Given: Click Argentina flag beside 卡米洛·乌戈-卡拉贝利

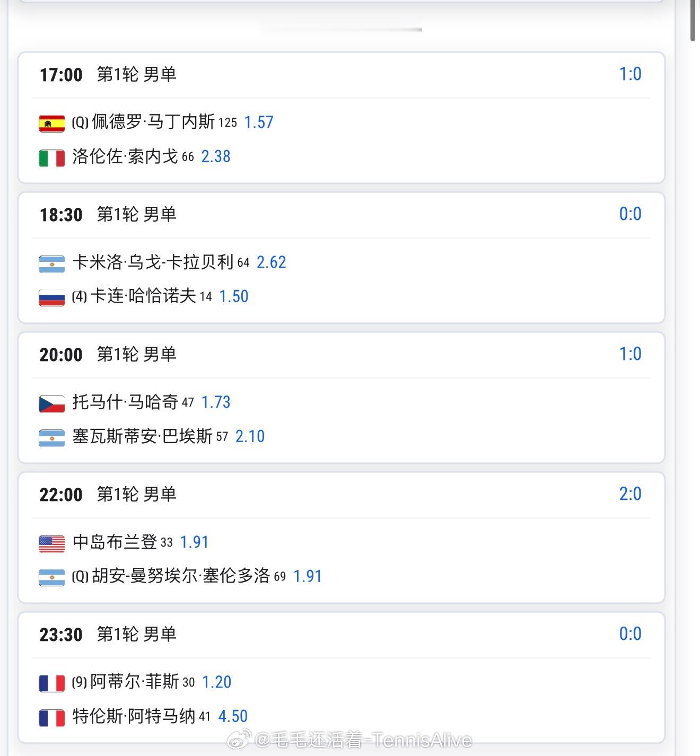Looking at the screenshot, I should click(x=51, y=263).
